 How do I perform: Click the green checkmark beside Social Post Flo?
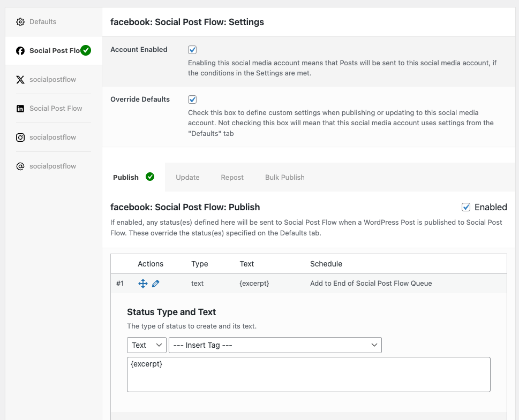click(x=86, y=50)
